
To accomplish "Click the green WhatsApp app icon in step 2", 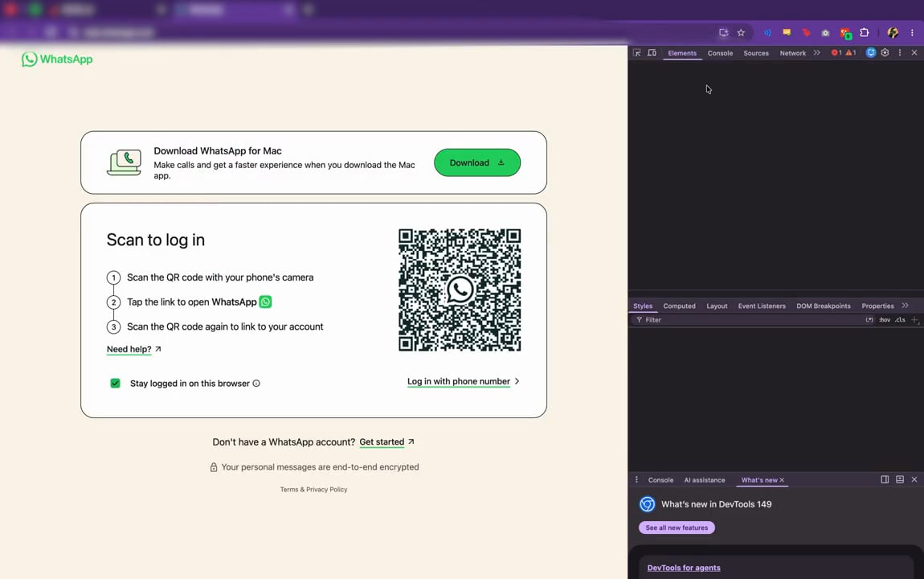I will point(266,302).
